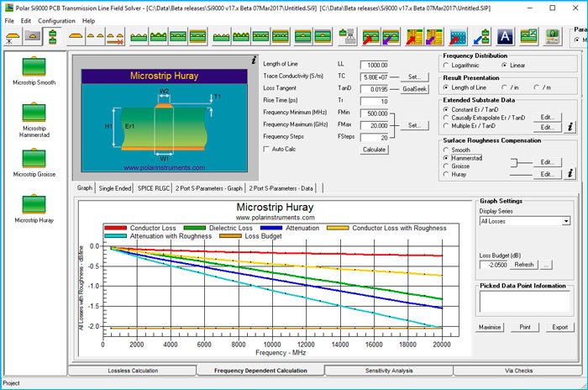
Task: Click the yellow stack purple-arrow icon
Action: [434, 37]
